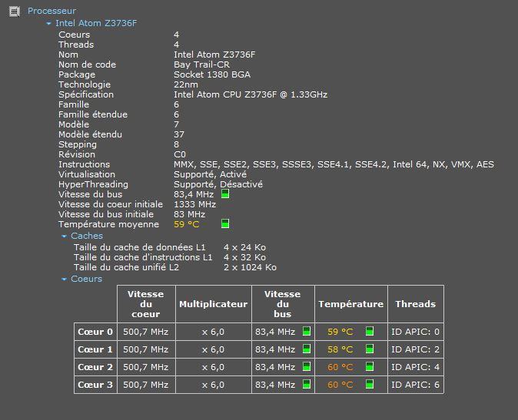Click Virtualisation value 'Supporté, Activé'
This screenshot has height=420, width=518.
click(210, 174)
